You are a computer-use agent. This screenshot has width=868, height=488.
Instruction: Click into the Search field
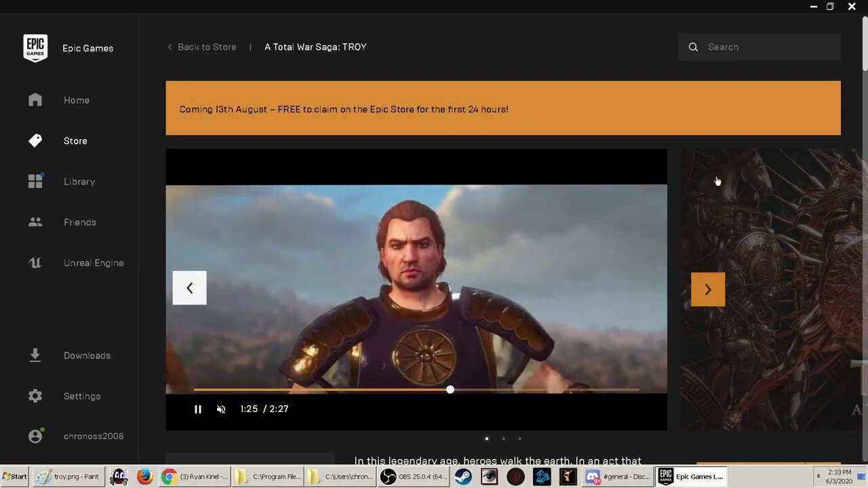coord(759,47)
